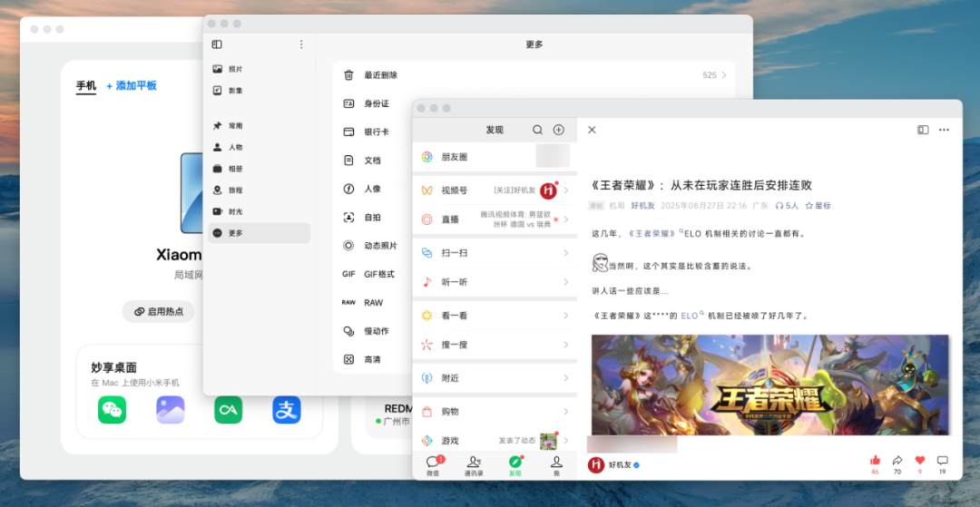Open 视频号 row
Viewport: 980px width, 507px height.
pyautogui.click(x=495, y=190)
